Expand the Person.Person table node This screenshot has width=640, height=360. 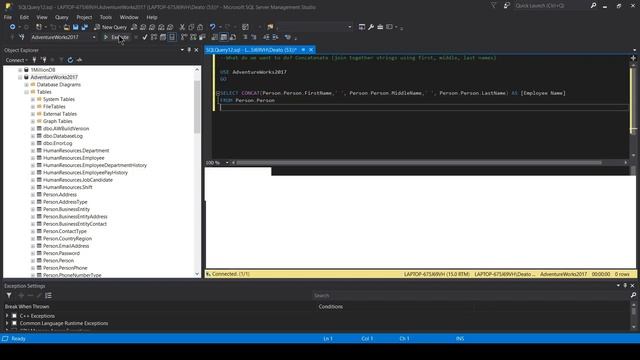33,260
